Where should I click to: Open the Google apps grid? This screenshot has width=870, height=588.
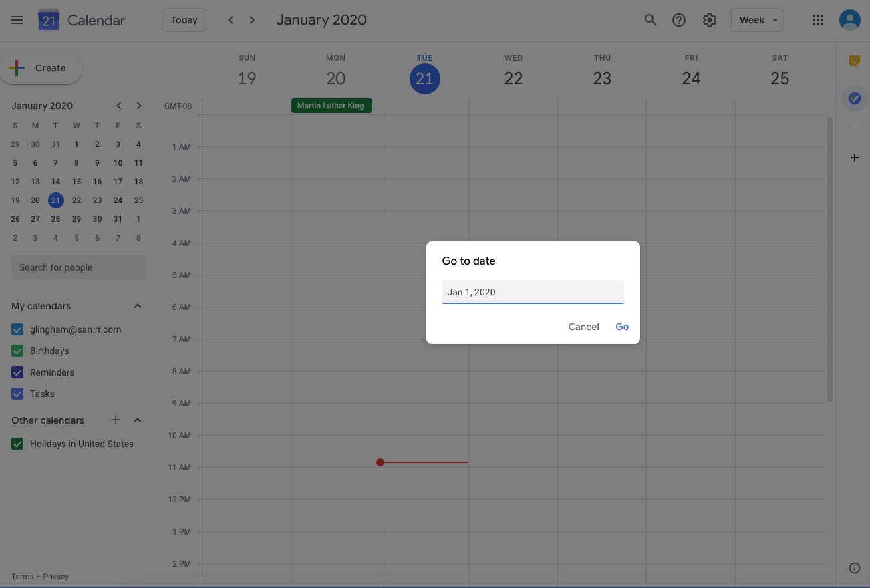click(x=818, y=20)
